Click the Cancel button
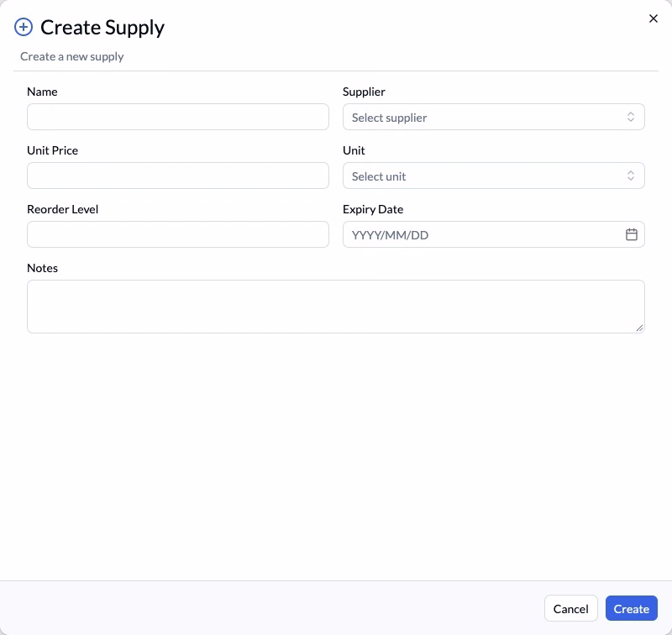The image size is (672, 635). [x=571, y=608]
